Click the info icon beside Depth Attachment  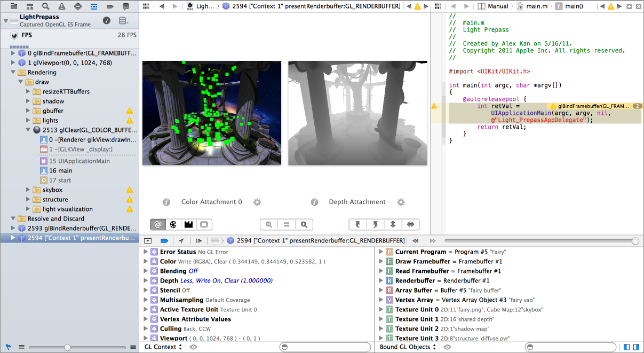point(314,202)
